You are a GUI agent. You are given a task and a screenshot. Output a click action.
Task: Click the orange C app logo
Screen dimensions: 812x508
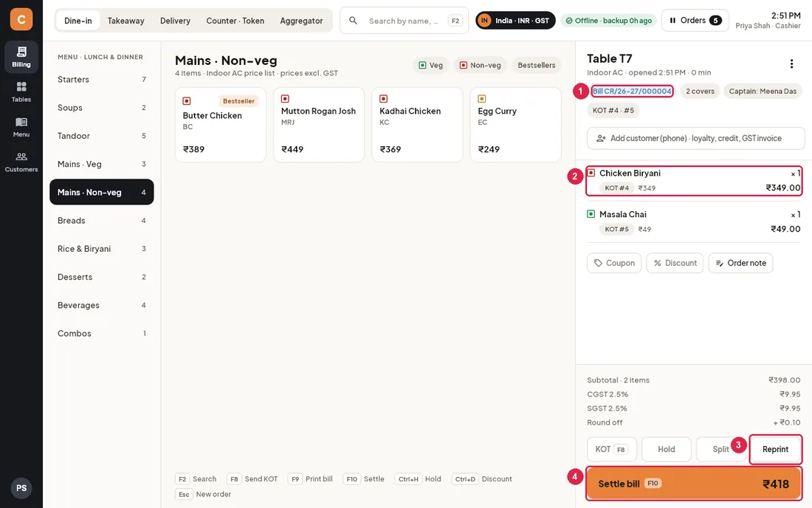point(21,20)
